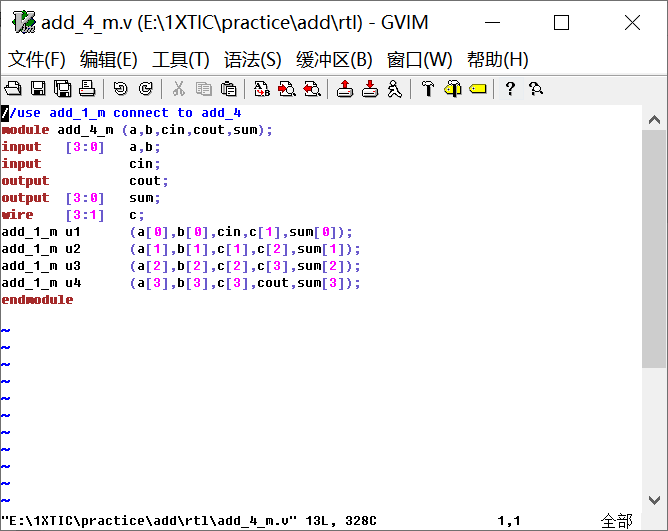Viewport: 668px width, 531px height.
Task: Open the 帮助(H) menu
Action: point(498,60)
